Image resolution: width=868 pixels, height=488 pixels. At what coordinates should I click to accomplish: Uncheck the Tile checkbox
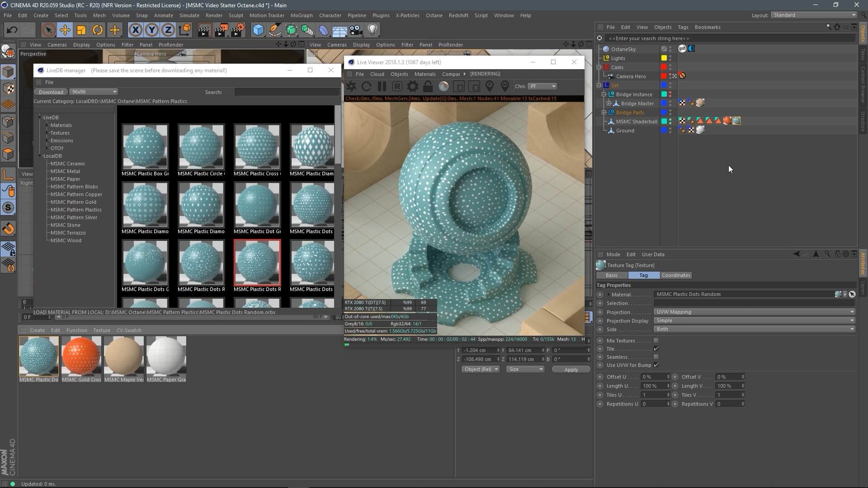point(656,349)
